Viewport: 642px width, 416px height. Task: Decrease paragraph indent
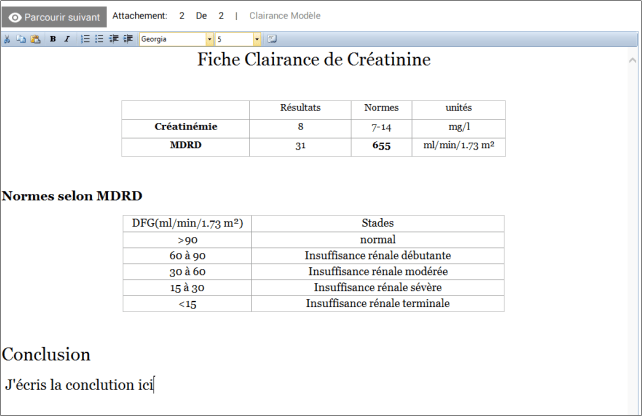(114, 39)
